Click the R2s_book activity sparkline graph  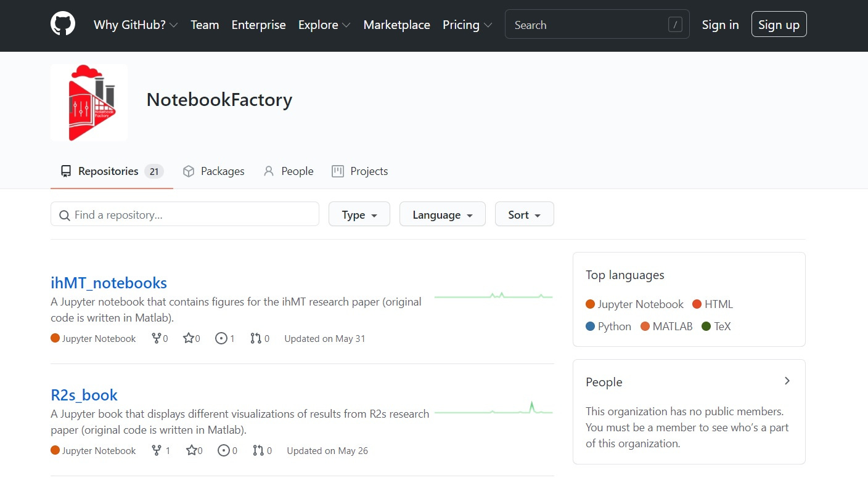493,408
